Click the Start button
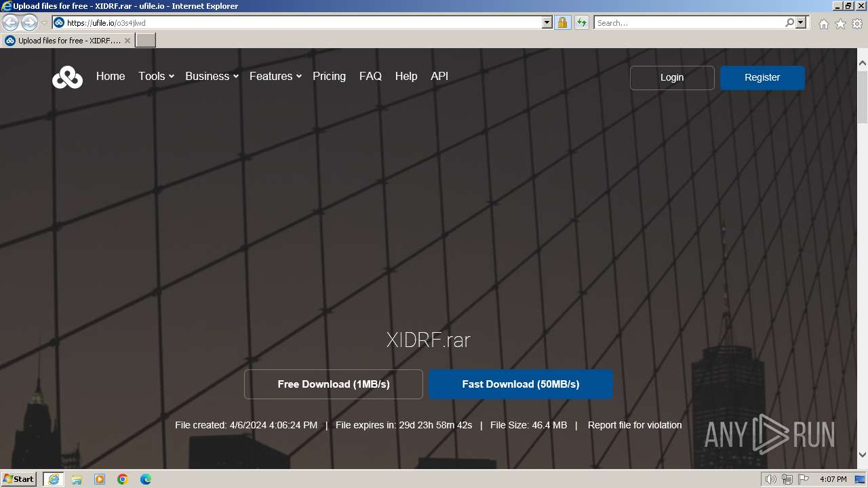This screenshot has width=868, height=488. pyautogui.click(x=18, y=479)
